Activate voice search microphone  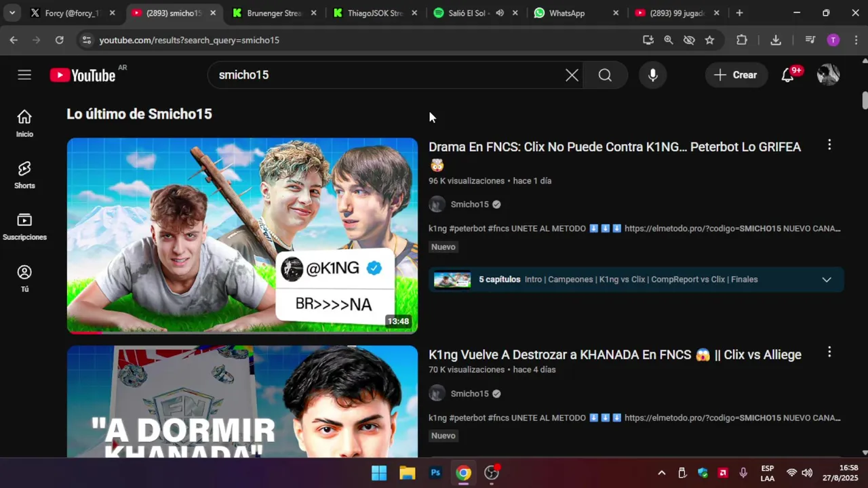pos(652,75)
